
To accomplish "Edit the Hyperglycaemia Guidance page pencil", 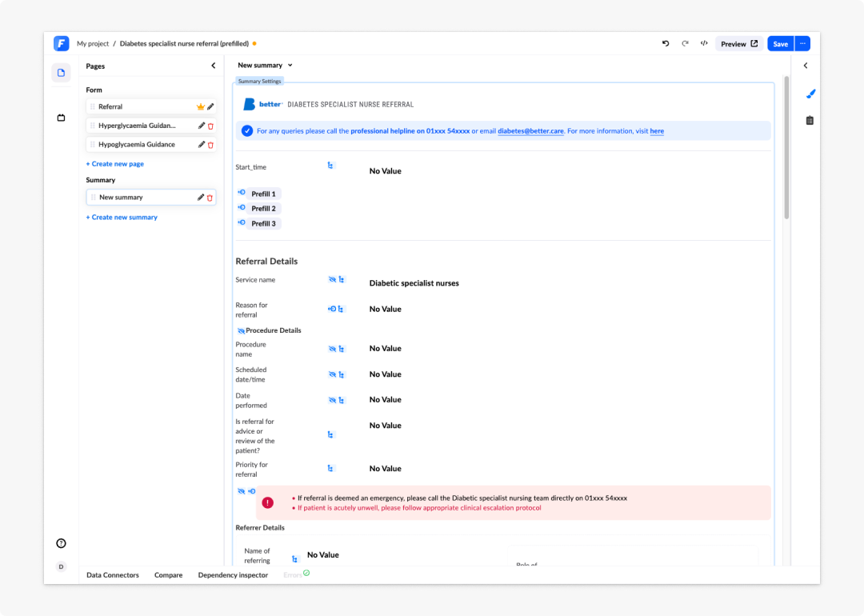I will tap(201, 126).
